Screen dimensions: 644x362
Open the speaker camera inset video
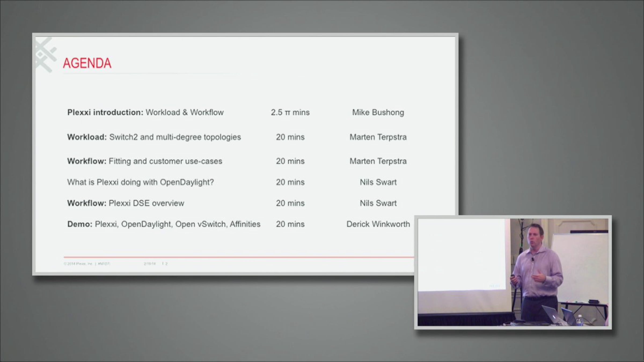[x=513, y=272]
